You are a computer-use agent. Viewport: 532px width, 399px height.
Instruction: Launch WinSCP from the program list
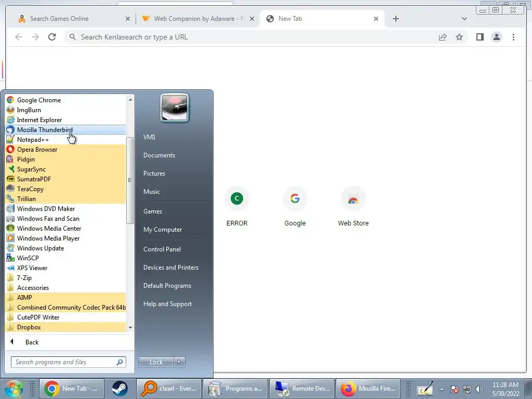tap(66, 258)
